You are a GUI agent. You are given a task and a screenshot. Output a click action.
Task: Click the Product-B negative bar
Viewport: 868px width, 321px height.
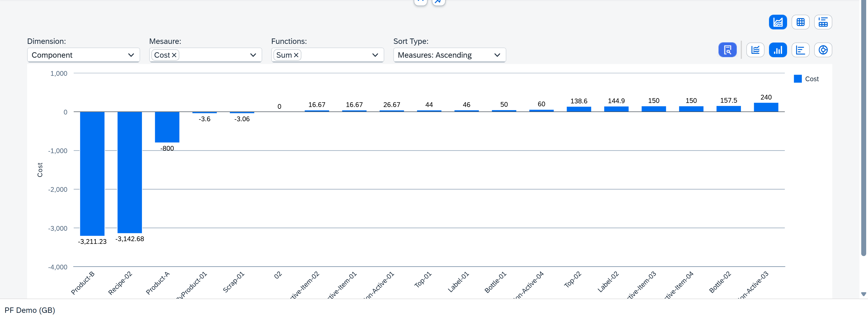point(92,172)
